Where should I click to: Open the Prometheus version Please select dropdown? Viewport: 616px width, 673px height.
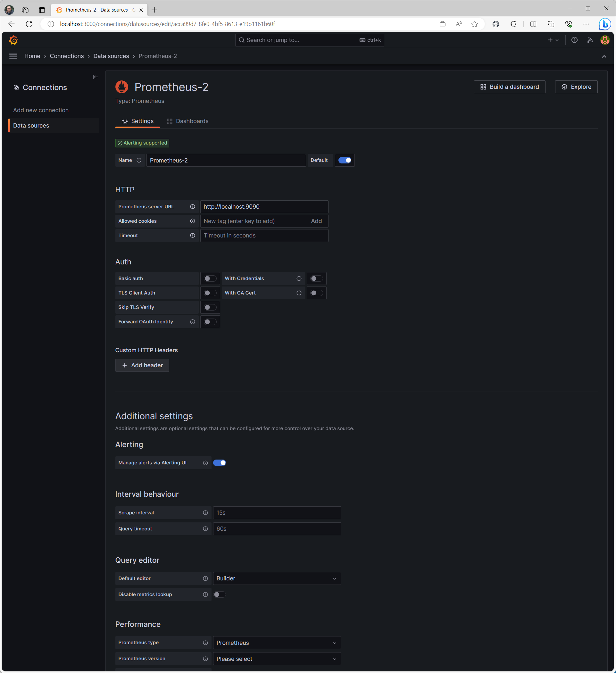[x=277, y=659]
